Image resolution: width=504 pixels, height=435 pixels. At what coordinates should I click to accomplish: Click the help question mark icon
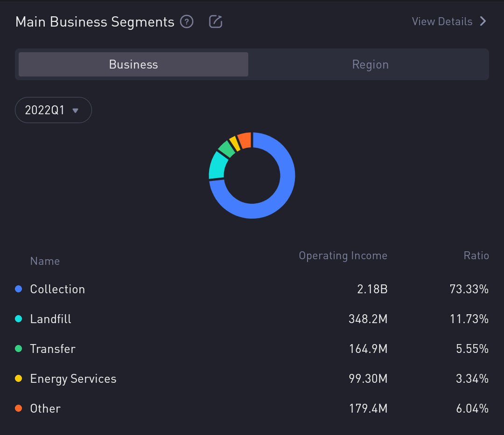click(187, 22)
